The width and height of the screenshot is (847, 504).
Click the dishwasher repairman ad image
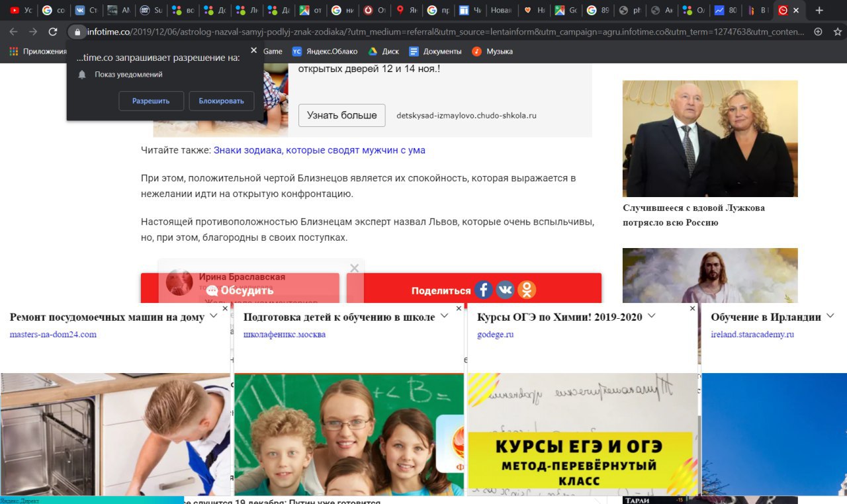115,434
